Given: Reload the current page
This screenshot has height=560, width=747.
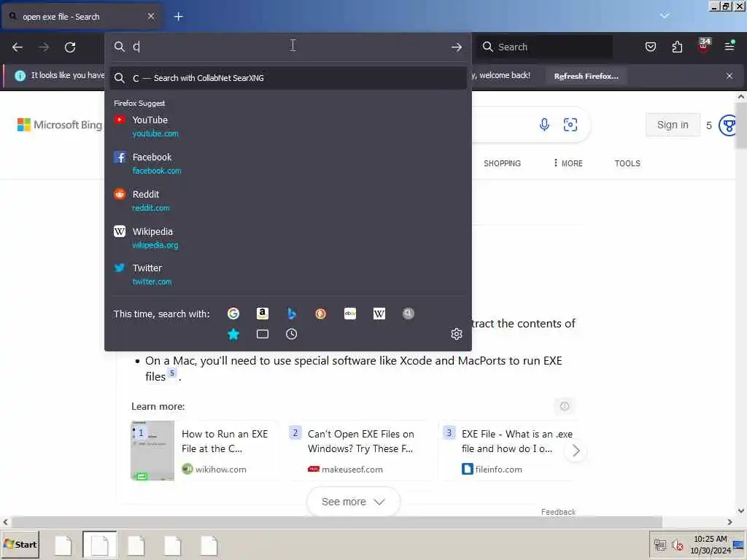Looking at the screenshot, I should (70, 47).
